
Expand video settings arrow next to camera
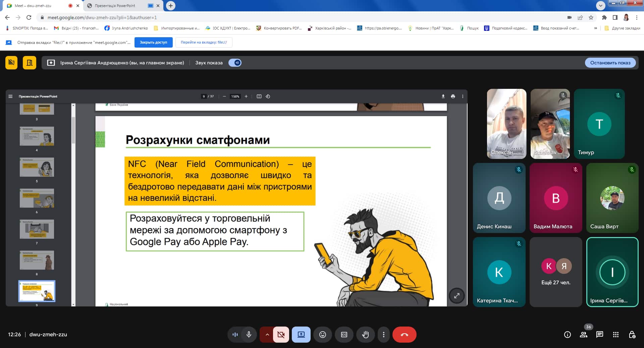click(x=267, y=335)
